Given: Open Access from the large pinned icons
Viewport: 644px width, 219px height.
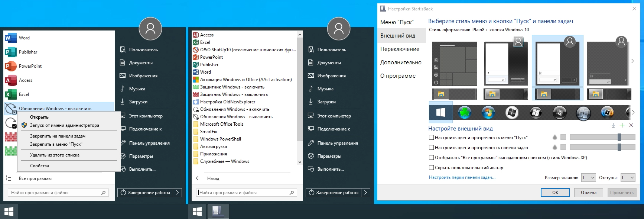Looking at the screenshot, I should (10, 80).
